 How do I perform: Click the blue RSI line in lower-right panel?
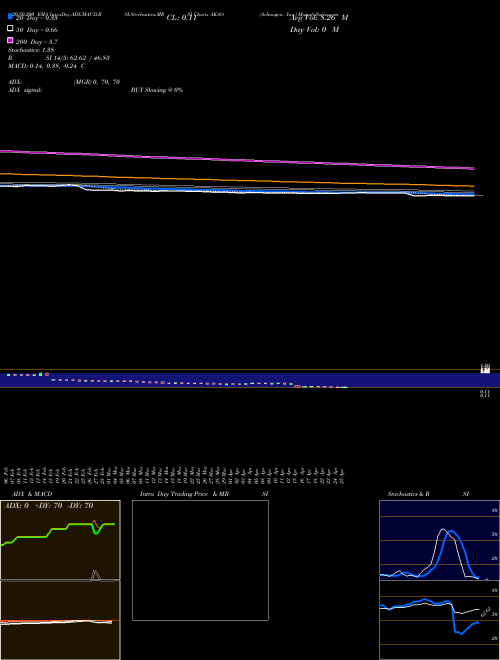429,615
